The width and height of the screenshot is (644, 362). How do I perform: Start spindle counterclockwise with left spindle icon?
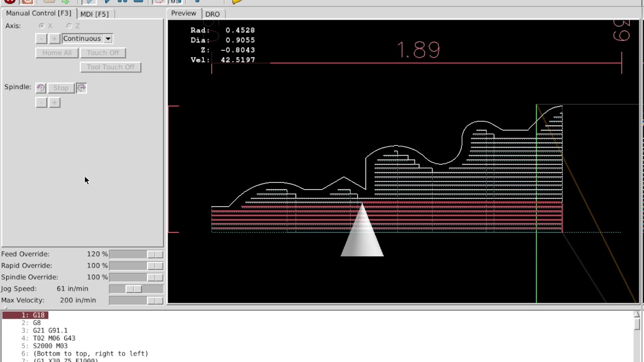click(41, 88)
